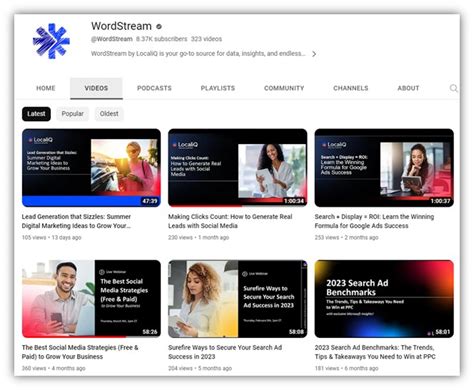Screen dimensions: 474x390
Task: Open Making Clicks Count video thumbnail
Action: click(x=237, y=168)
